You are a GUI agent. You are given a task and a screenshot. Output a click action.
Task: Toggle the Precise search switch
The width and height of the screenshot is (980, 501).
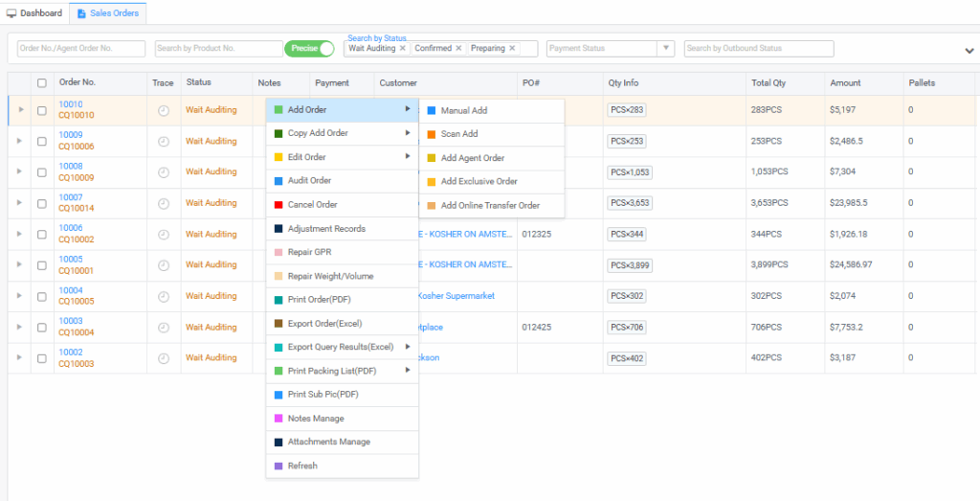309,48
